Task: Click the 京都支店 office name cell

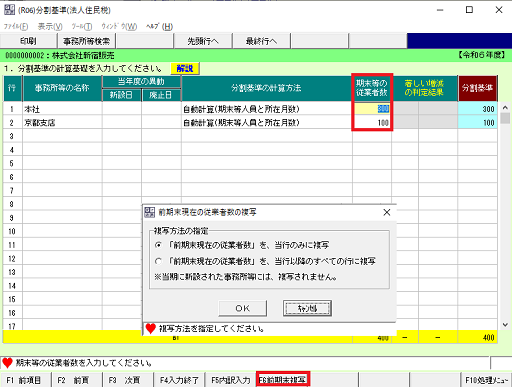Action: 62,123
